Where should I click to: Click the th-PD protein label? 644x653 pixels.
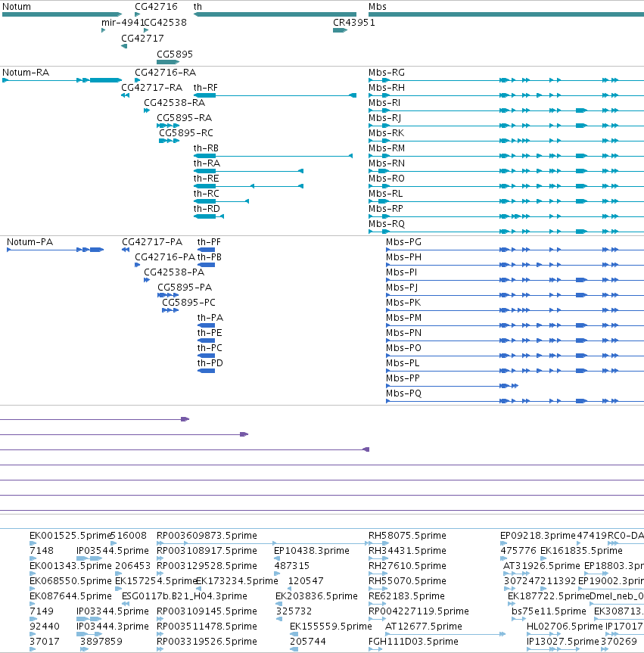(210, 362)
